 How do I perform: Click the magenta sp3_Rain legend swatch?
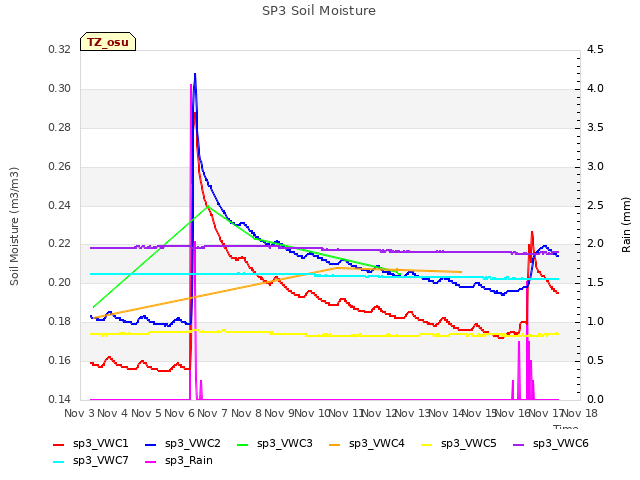point(151,462)
